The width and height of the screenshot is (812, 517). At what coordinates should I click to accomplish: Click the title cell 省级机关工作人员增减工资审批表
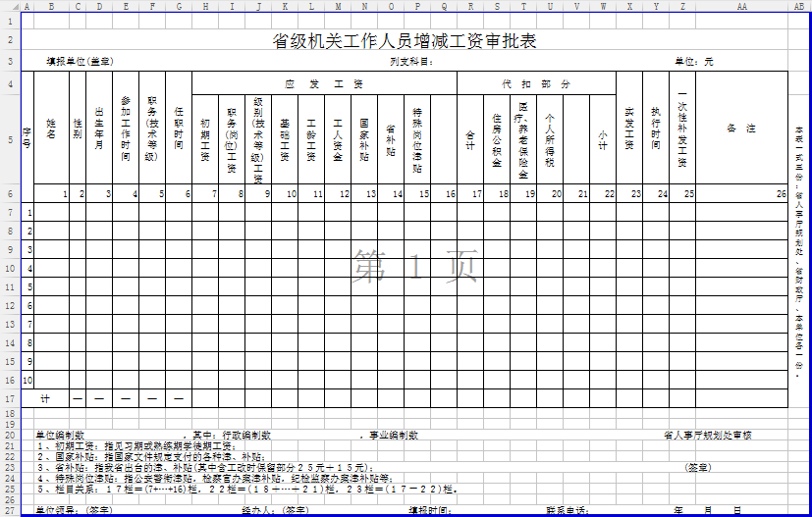[405, 41]
